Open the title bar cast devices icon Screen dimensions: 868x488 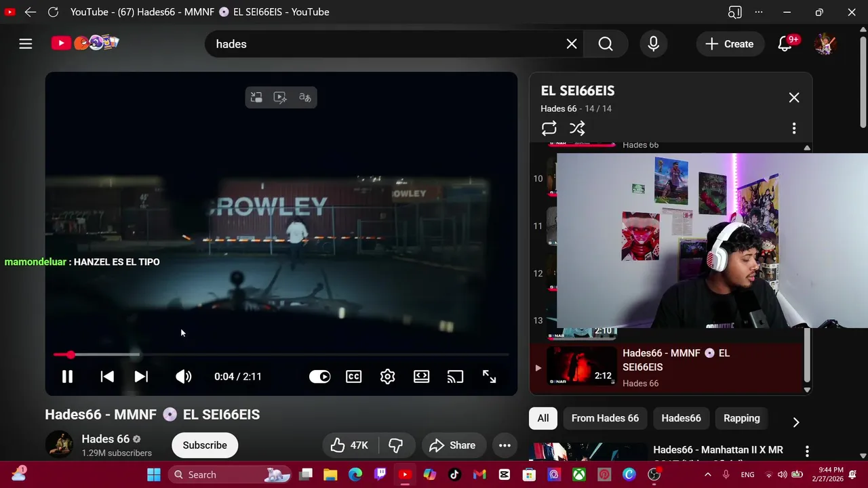point(734,12)
